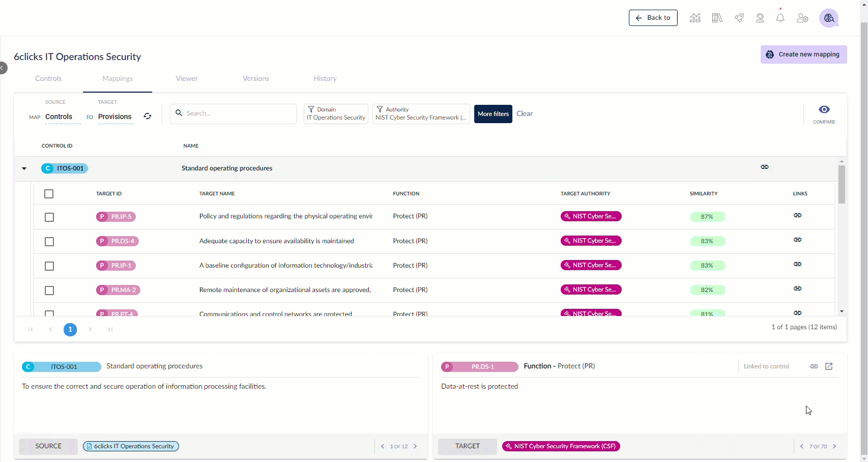Open the analytics chart icon in header

tap(695, 18)
